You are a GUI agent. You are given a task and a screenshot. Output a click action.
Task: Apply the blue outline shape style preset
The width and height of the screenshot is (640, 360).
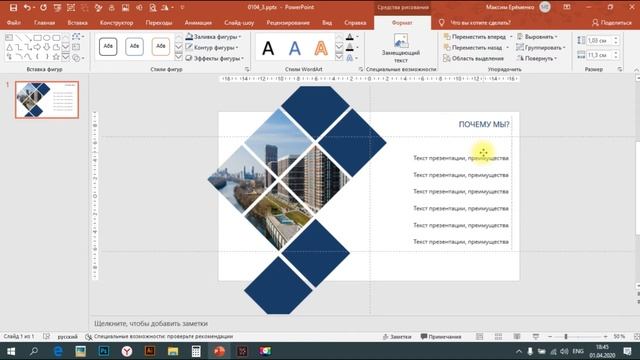pos(134,47)
